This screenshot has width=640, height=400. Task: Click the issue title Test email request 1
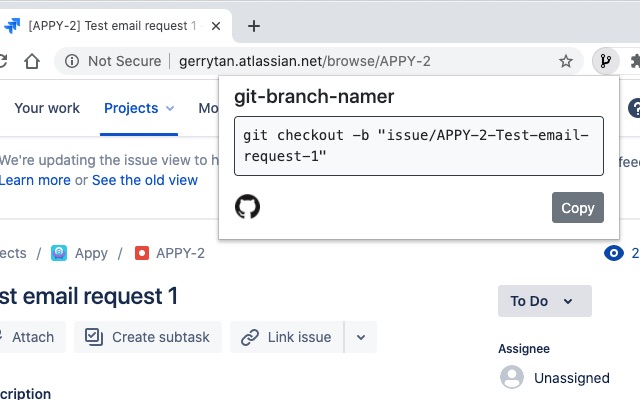(89, 296)
